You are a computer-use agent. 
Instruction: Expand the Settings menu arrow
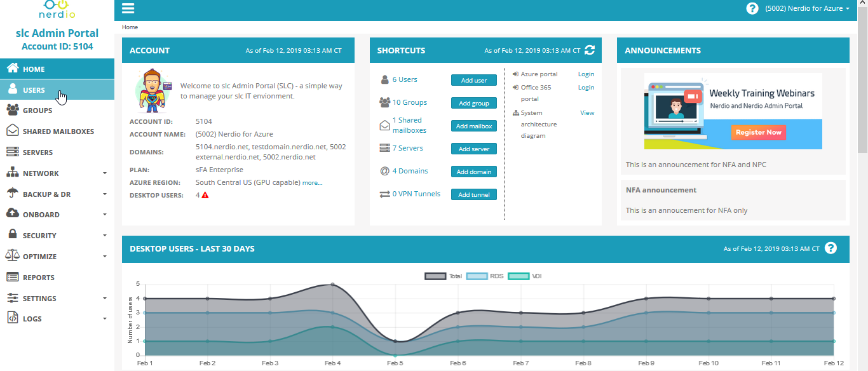(105, 298)
